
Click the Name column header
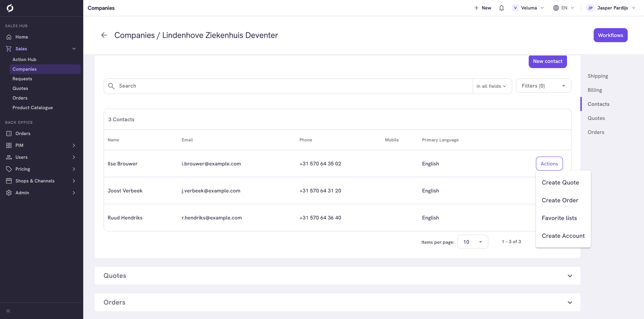[x=113, y=140]
